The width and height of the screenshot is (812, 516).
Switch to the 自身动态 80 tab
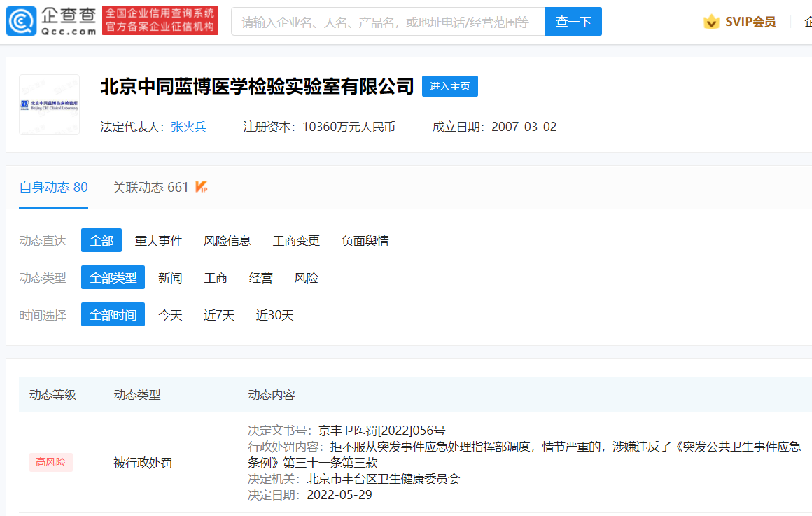coord(53,187)
